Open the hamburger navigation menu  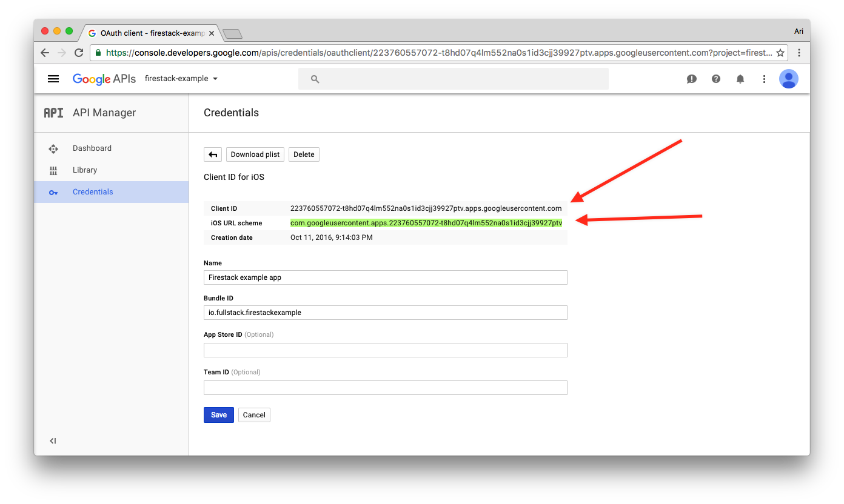point(53,79)
